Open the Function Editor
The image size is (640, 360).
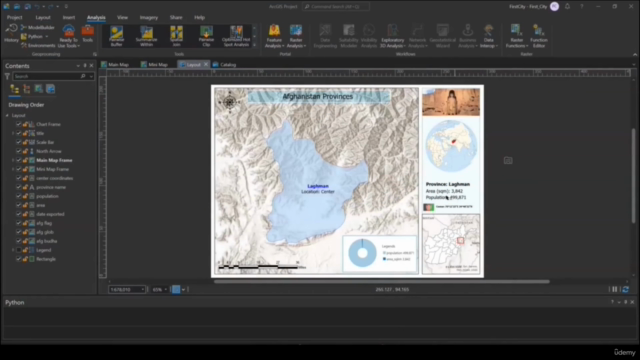tap(539, 36)
